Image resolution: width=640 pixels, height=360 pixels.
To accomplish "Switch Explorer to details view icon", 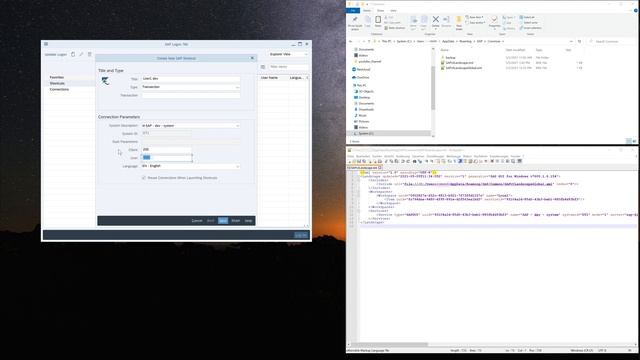I will (x=629, y=141).
